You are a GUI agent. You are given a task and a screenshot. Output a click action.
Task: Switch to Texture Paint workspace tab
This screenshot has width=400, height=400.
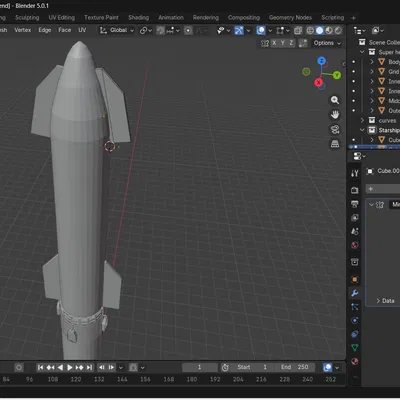[101, 18]
